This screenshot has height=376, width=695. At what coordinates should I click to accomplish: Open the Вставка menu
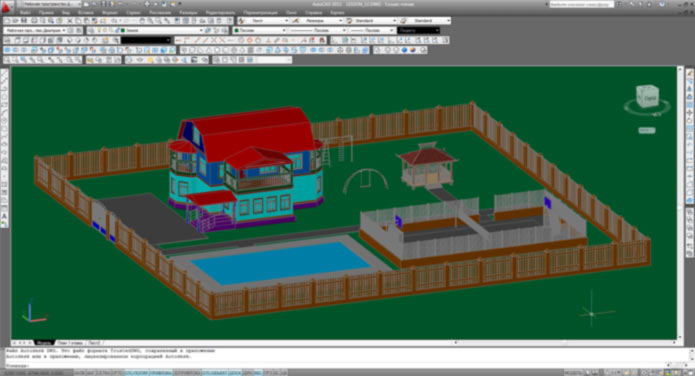click(86, 13)
